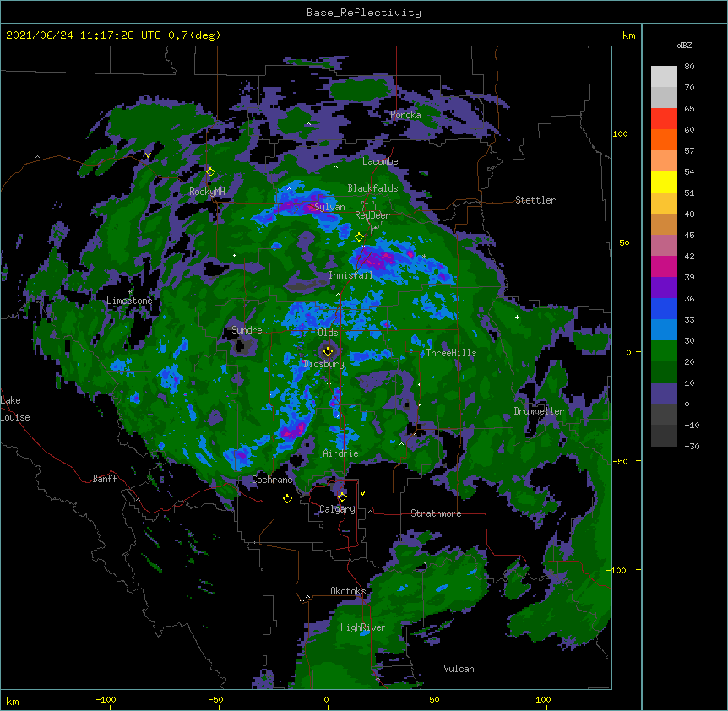
Task: Pick the bright yellow swatch in dBZ legend
Action: click(x=664, y=182)
